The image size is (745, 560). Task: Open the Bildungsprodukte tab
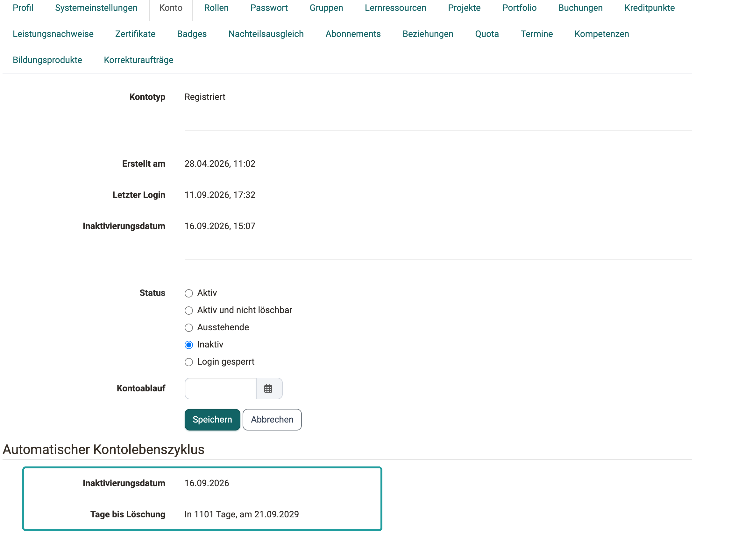(47, 60)
